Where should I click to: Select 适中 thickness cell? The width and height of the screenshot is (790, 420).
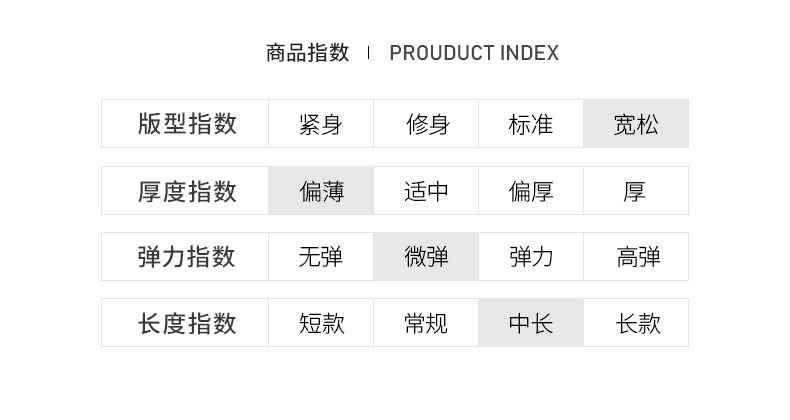426,191
